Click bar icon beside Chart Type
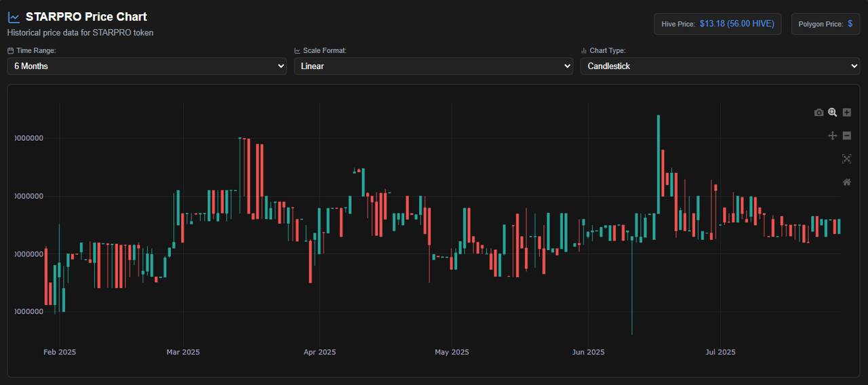The image size is (868, 385). tap(584, 51)
